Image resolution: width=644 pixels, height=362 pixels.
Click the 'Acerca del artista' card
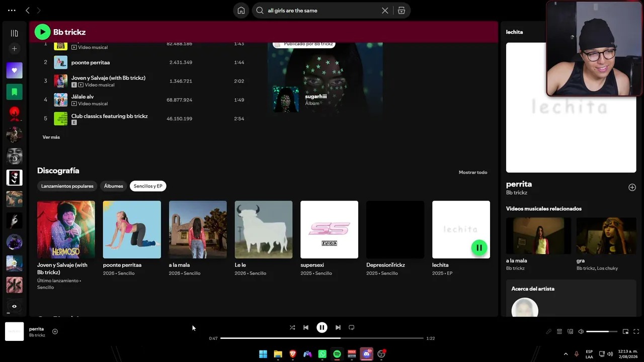[571, 299]
